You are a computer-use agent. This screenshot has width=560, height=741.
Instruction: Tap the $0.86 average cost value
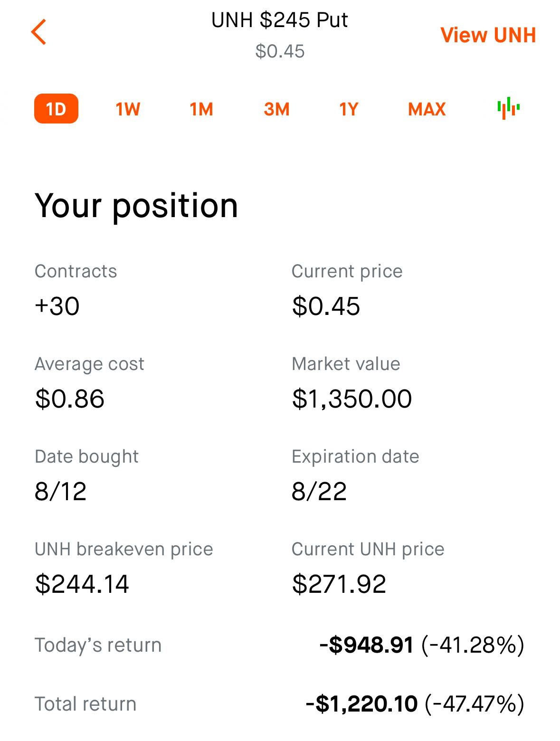69,399
